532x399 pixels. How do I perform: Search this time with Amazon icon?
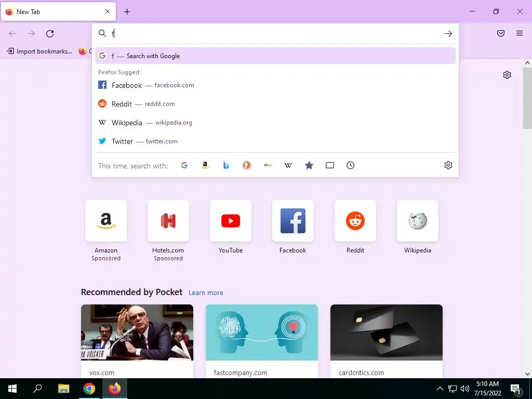(x=205, y=165)
